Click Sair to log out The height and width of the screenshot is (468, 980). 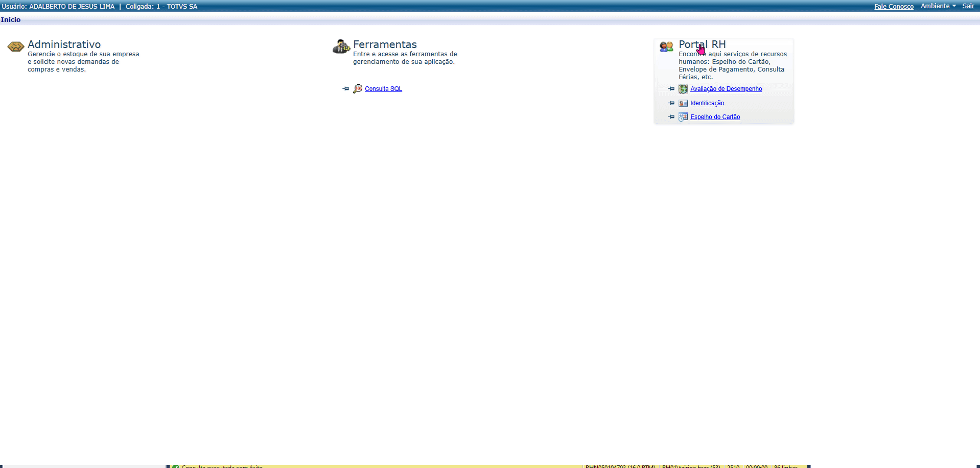[968, 6]
